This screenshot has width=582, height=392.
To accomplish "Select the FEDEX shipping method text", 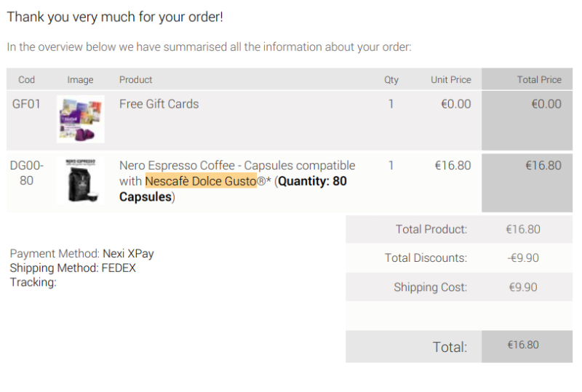I will (119, 268).
